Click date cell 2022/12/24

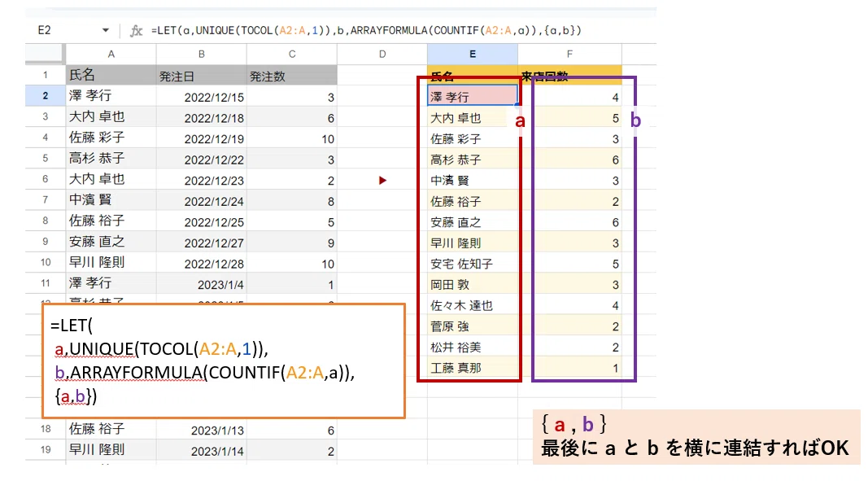point(202,201)
